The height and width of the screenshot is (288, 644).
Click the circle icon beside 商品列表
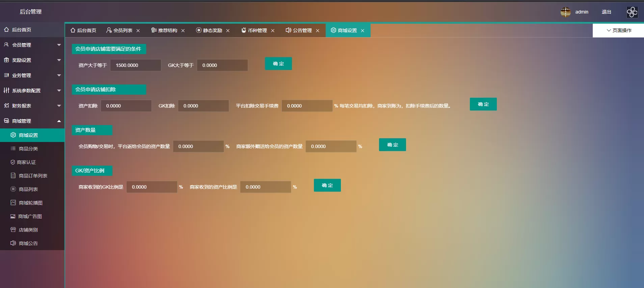13,189
